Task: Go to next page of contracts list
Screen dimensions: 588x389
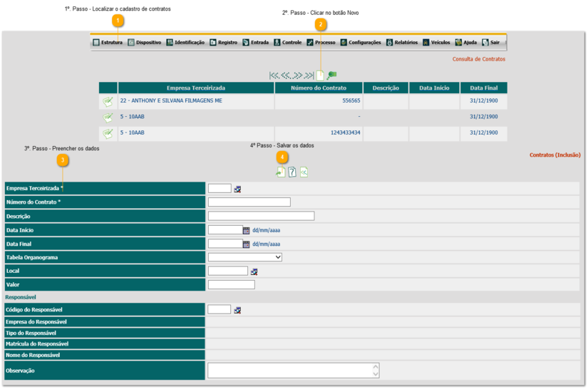Action: coord(298,76)
